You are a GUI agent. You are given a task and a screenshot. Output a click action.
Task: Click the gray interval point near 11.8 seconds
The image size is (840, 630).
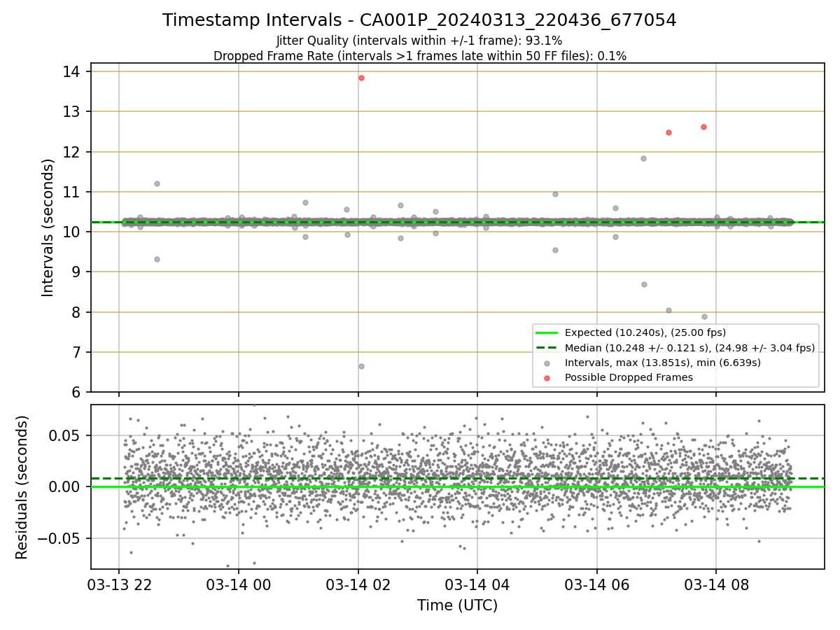coord(643,158)
